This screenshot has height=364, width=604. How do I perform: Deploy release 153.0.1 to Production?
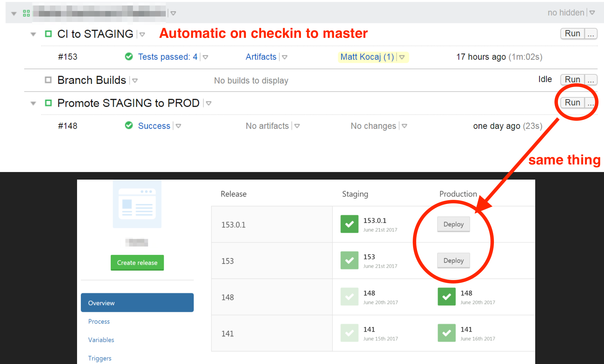pos(453,224)
